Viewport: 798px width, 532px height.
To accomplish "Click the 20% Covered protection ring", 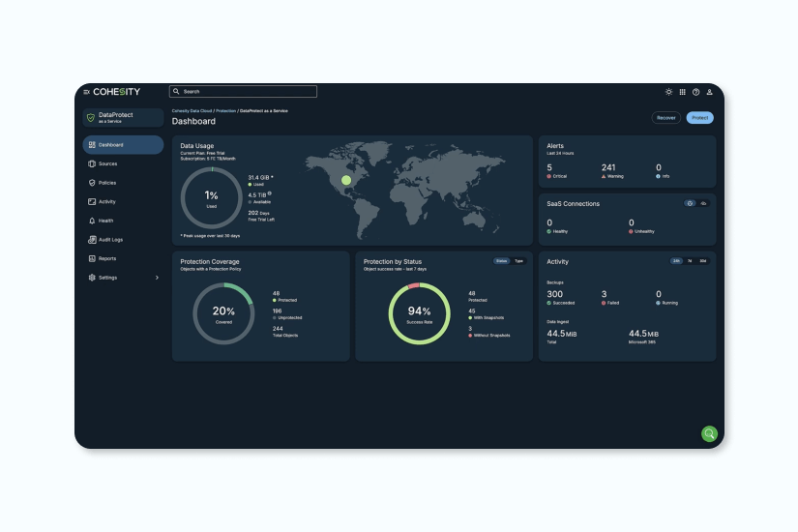I will click(223, 313).
